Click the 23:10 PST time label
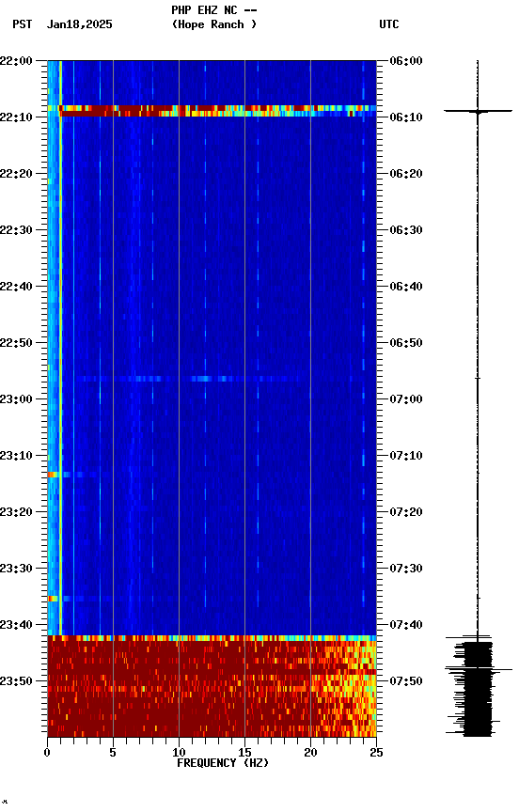Screen dimensions: 519x812 (x=16, y=456)
